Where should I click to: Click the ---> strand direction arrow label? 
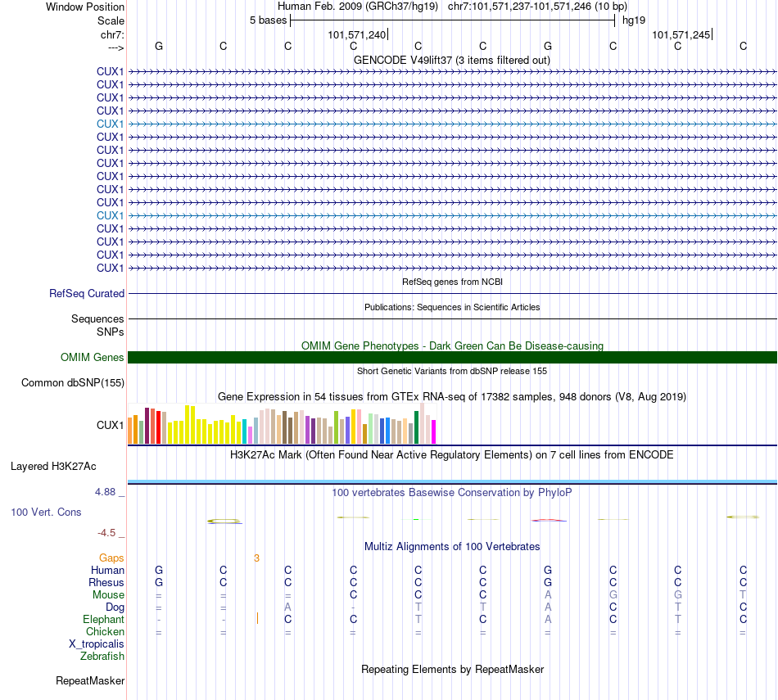pyautogui.click(x=115, y=47)
